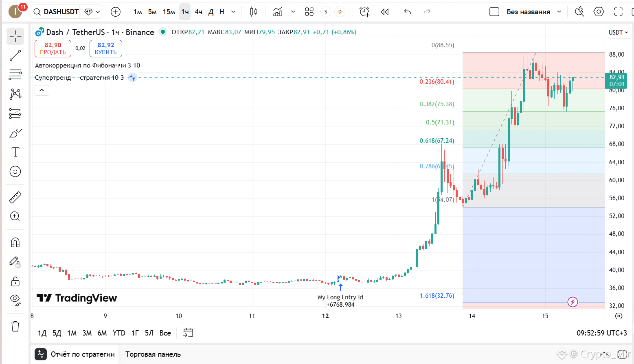Switch to the 1м timeframe
Image resolution: width=634 pixels, height=364 pixels.
pos(138,12)
